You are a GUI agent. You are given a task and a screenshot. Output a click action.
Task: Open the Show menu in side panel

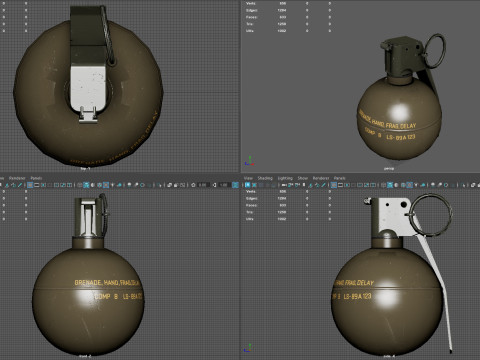(303, 178)
